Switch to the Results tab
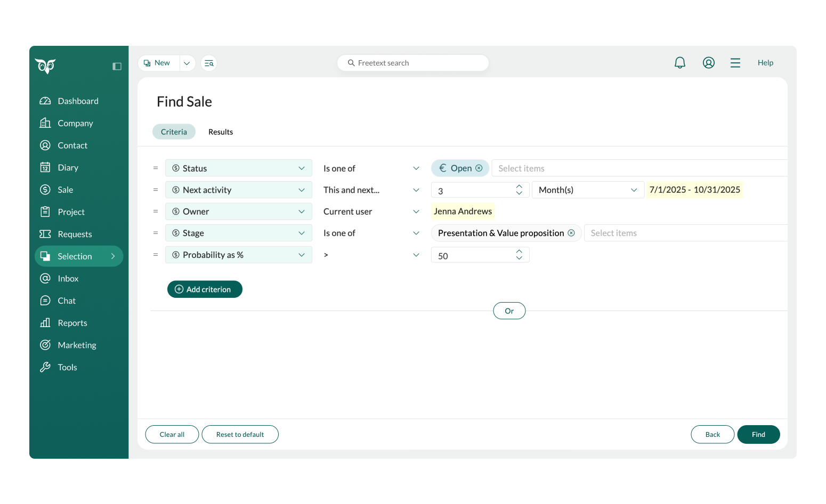This screenshot has width=826, height=504. click(x=221, y=132)
